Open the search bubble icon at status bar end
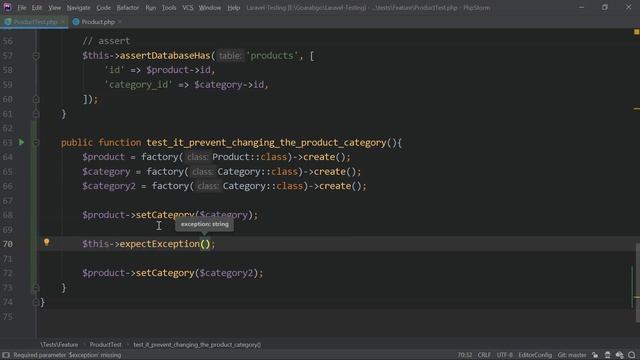 pyautogui.click(x=632, y=355)
